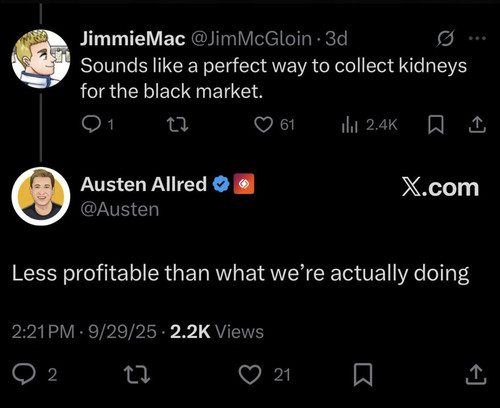Share JimmieMac's reply
This screenshot has width=500, height=408.
click(477, 125)
